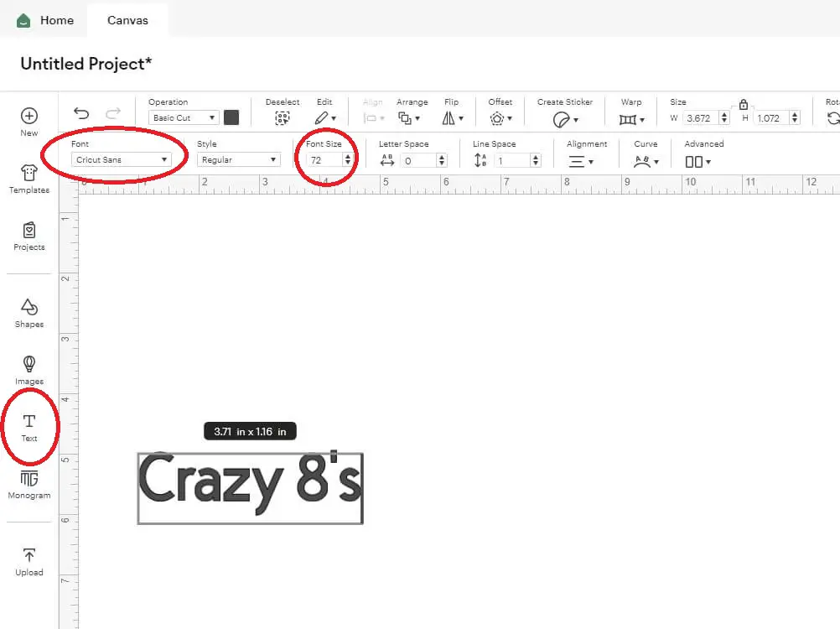Click the Line Space icon
This screenshot has width=840, height=629.
click(480, 160)
